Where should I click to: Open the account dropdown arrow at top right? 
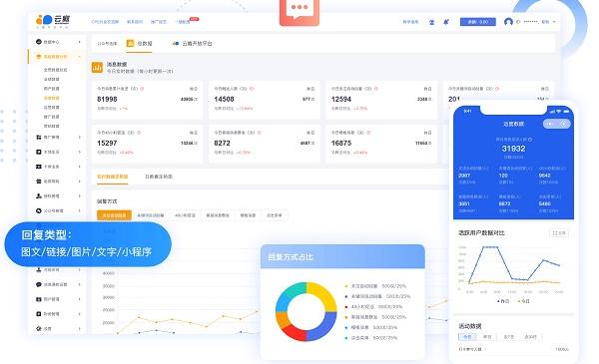tap(554, 22)
